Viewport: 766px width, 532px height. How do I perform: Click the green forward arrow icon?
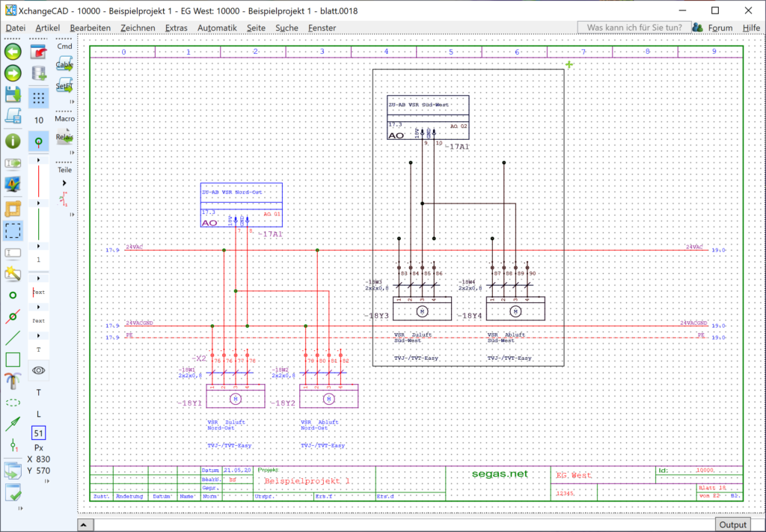13,73
